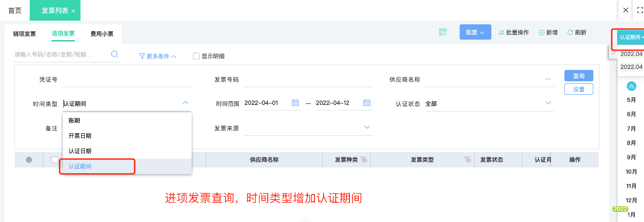Click the 发票号码 input field

pyautogui.click(x=308, y=80)
